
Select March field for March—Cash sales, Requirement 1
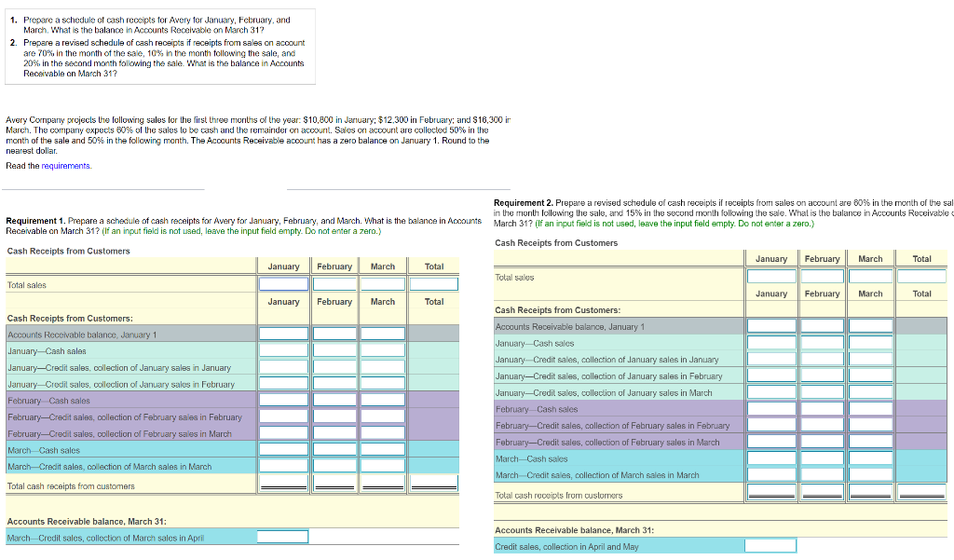(383, 449)
